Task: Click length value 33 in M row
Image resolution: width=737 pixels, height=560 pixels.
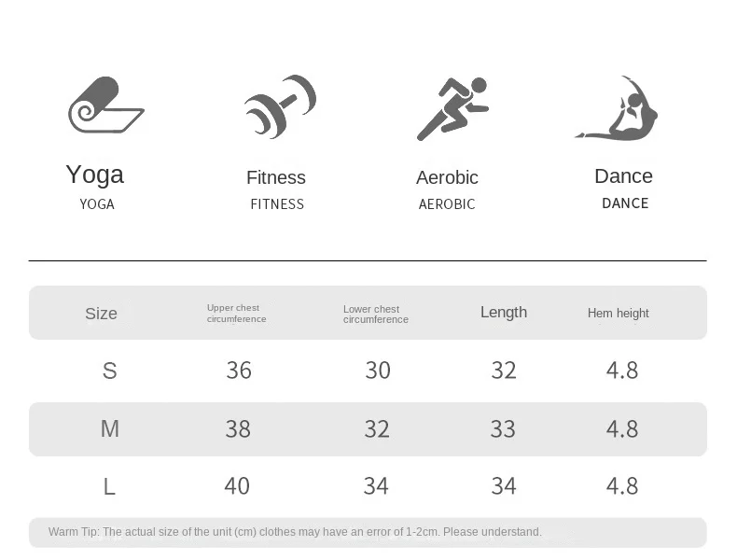Action: [503, 428]
